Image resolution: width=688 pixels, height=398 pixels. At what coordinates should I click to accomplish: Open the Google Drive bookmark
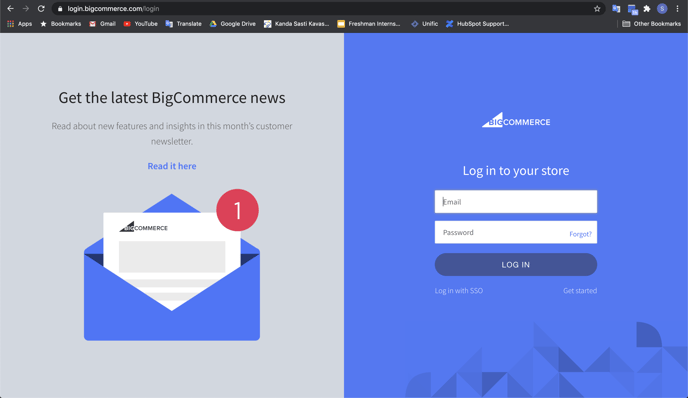click(x=233, y=24)
